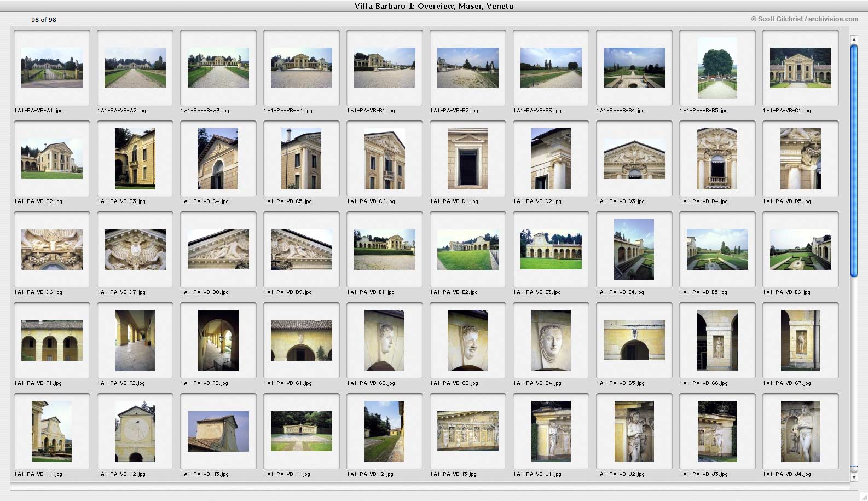This screenshot has width=868, height=501.
Task: Select pediment thumbnail 1A1-PA-VB-D3.jpg
Action: click(634, 159)
